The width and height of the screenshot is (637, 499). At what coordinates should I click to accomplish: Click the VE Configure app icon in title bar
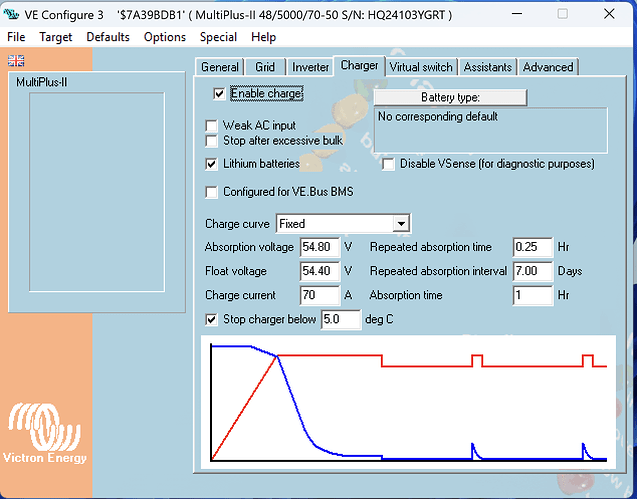click(11, 15)
